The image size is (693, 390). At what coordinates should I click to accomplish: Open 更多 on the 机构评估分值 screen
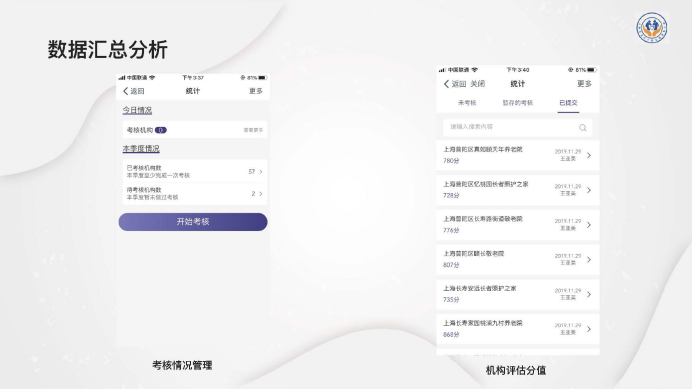tap(584, 84)
